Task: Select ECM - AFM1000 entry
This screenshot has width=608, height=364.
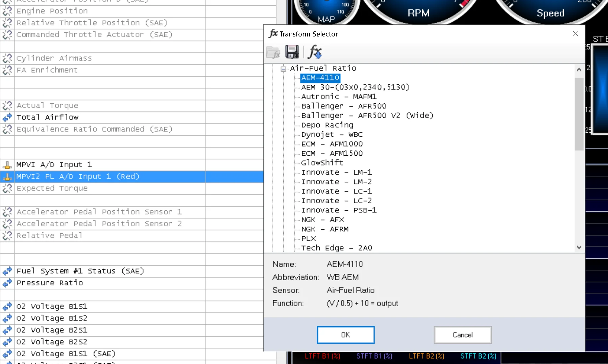Action: pos(332,144)
